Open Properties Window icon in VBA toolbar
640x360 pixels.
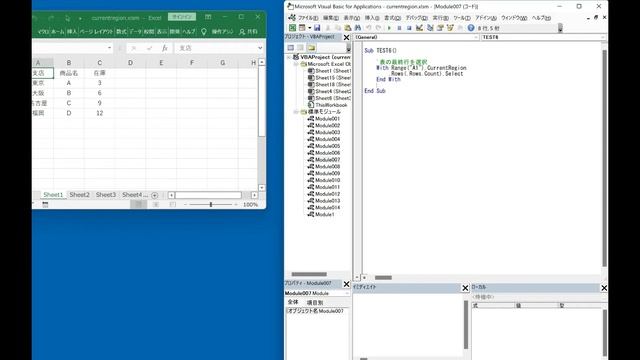(440, 28)
